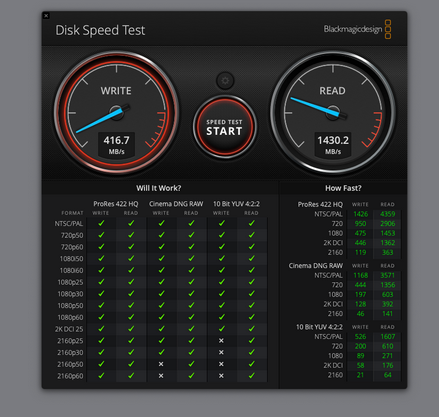Click the 1080p60 row label

point(70,317)
